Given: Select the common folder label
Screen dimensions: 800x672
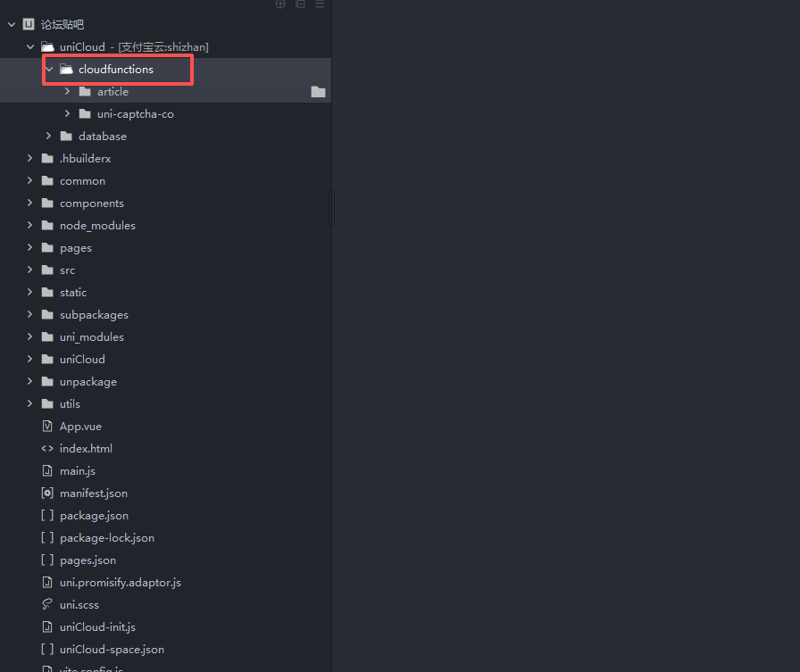Looking at the screenshot, I should pos(82,181).
